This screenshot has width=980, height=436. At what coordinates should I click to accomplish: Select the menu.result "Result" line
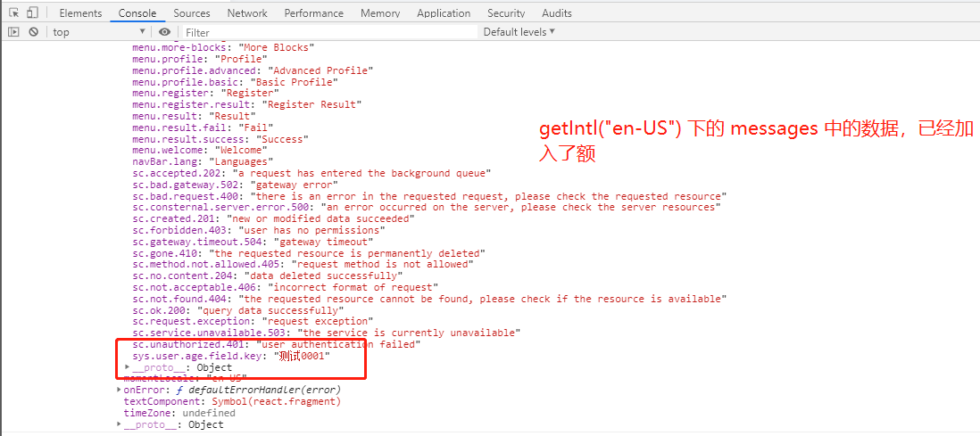click(194, 116)
